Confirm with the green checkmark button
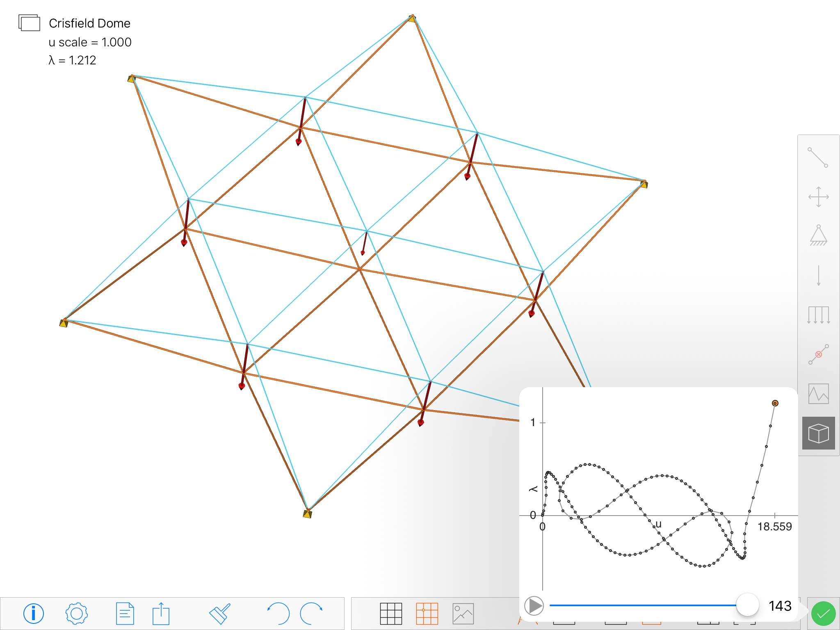840x630 pixels. click(x=823, y=614)
